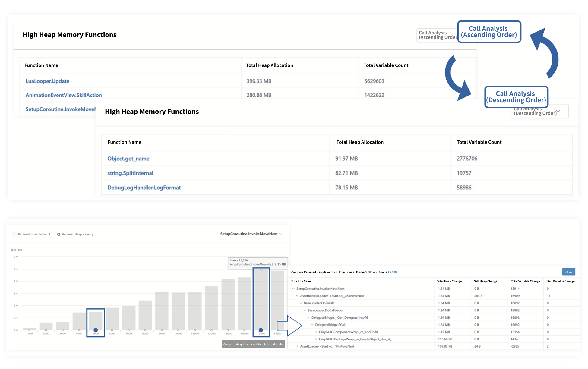Deselect the frame 5000 node on chart
The height and width of the screenshot is (369, 588).
tap(96, 330)
